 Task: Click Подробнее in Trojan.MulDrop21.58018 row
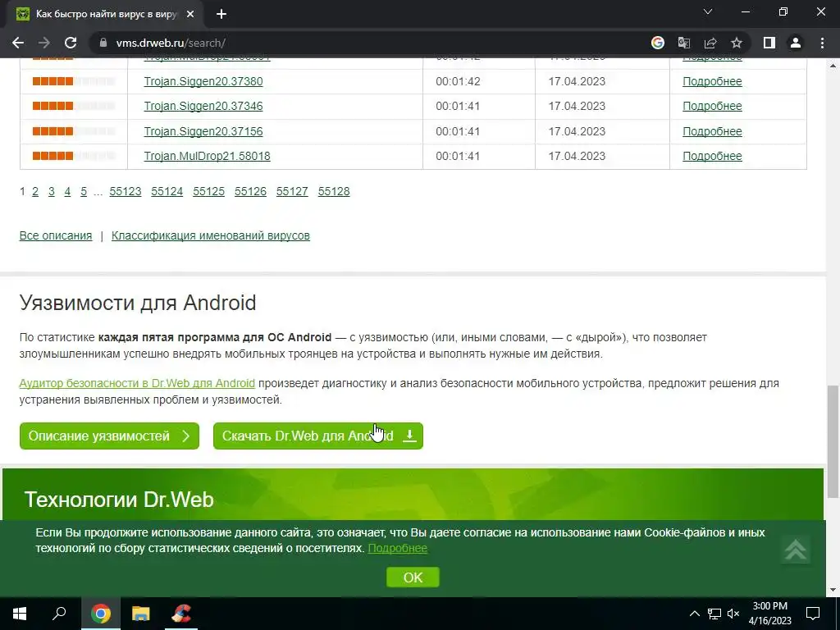(x=712, y=156)
